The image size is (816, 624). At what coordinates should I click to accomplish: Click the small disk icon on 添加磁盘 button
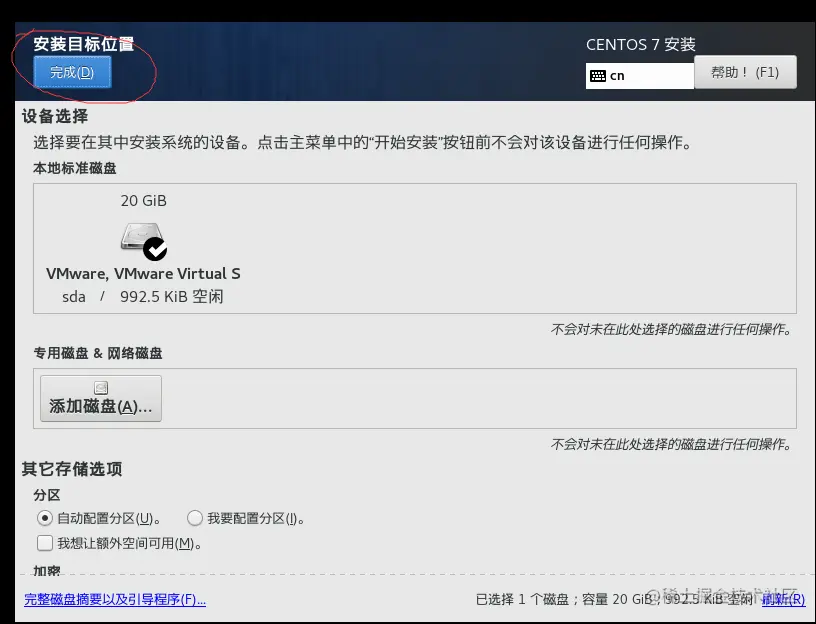click(101, 388)
